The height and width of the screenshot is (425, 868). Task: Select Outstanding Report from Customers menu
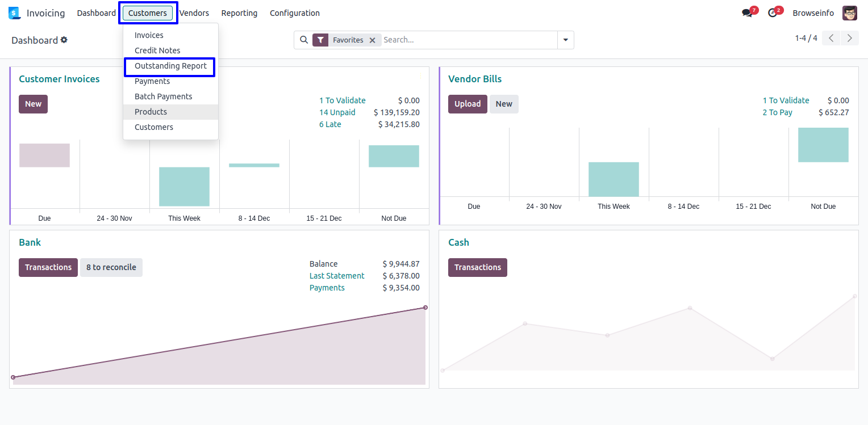[170, 66]
